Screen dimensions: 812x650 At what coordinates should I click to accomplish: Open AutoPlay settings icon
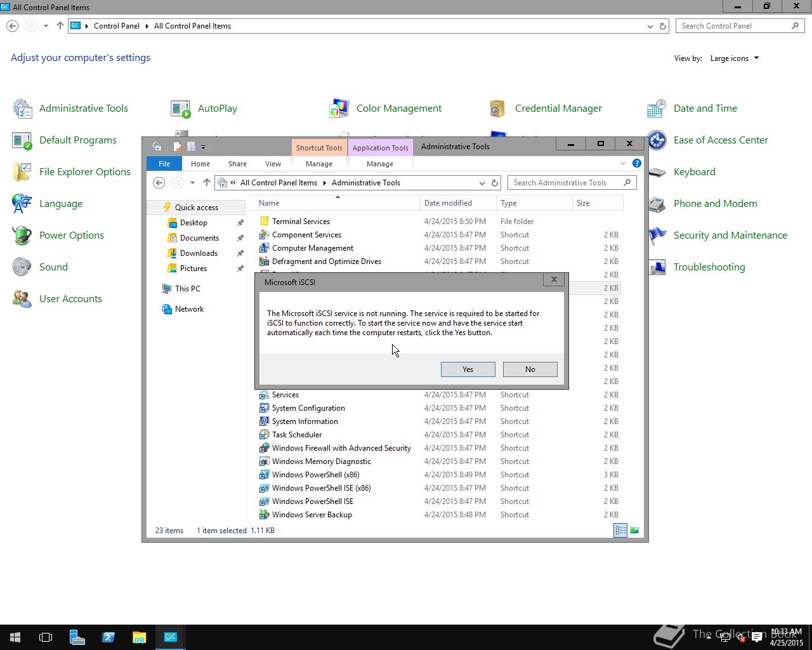(181, 109)
